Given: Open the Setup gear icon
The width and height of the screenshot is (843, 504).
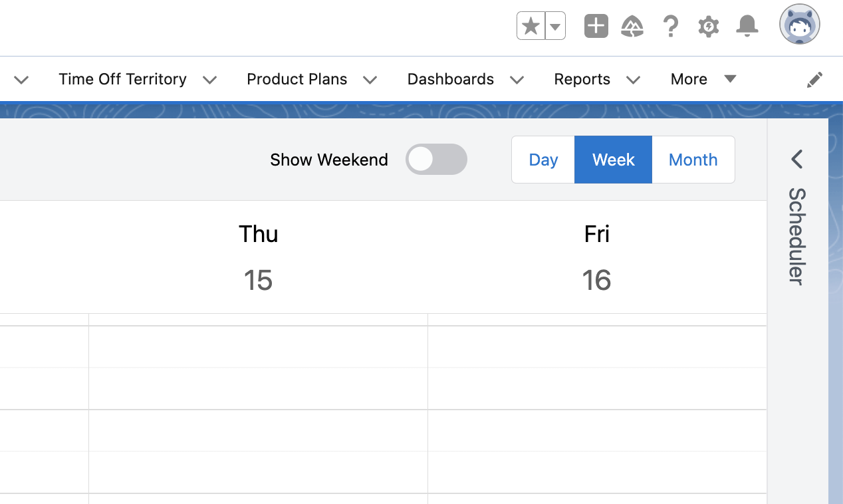Looking at the screenshot, I should pos(709,27).
